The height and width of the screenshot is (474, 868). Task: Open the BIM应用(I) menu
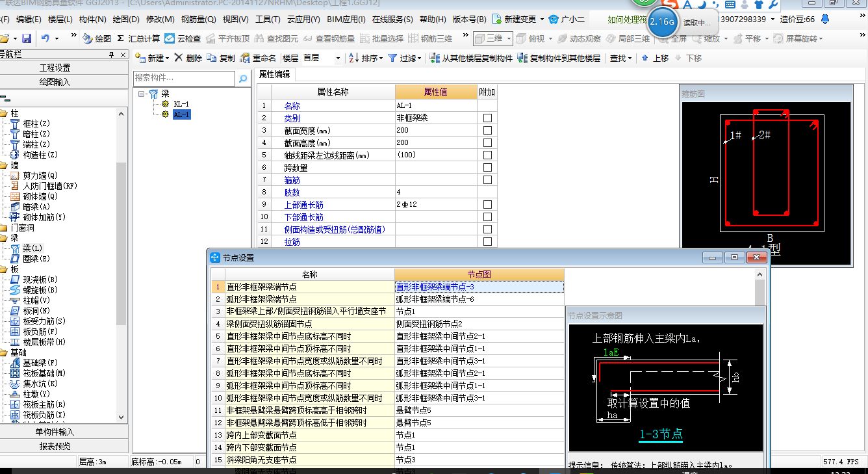(346, 20)
